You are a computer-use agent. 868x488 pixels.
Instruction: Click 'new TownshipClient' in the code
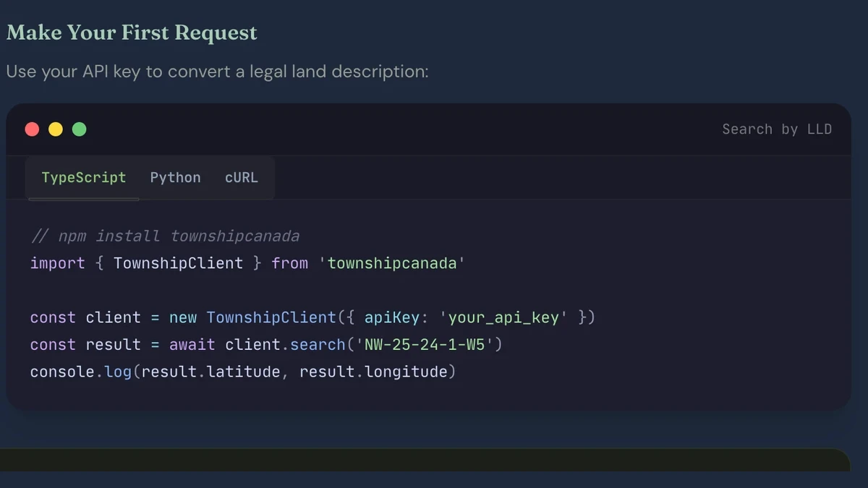pos(252,317)
